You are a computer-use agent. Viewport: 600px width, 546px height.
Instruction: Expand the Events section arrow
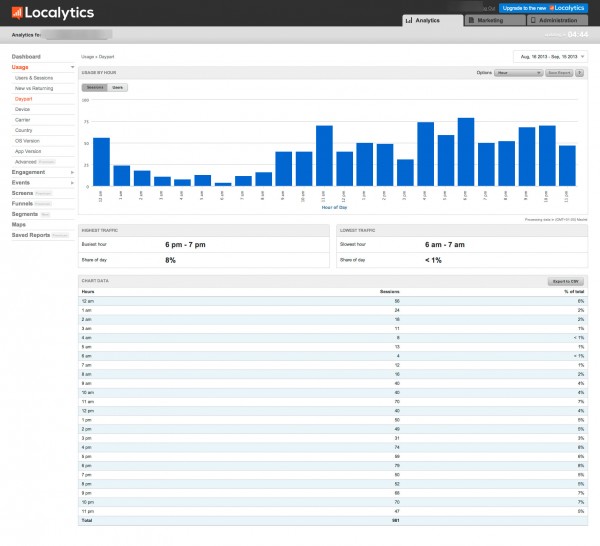point(72,183)
